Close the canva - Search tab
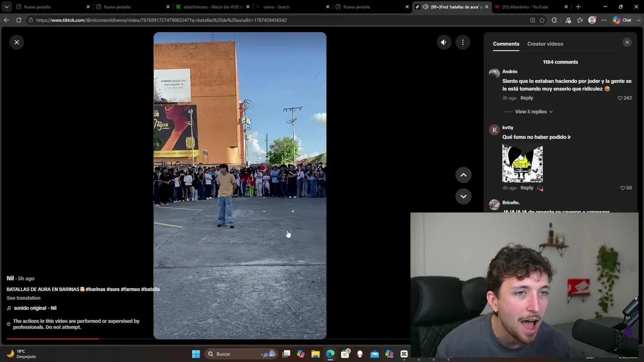Viewport: 644px width, 362px height. tap(328, 7)
